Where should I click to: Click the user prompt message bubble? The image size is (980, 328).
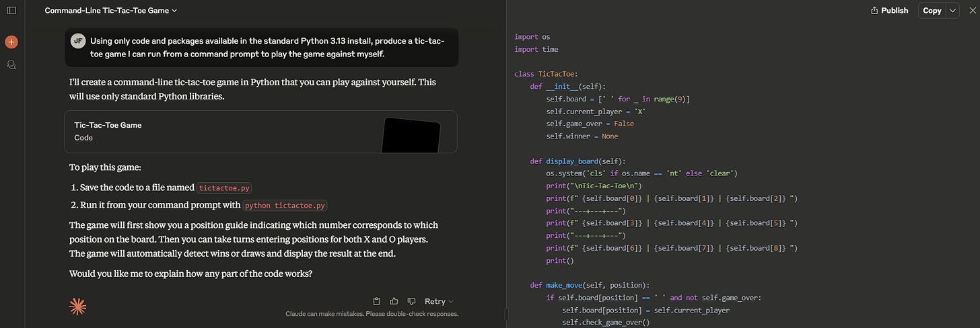(x=261, y=47)
